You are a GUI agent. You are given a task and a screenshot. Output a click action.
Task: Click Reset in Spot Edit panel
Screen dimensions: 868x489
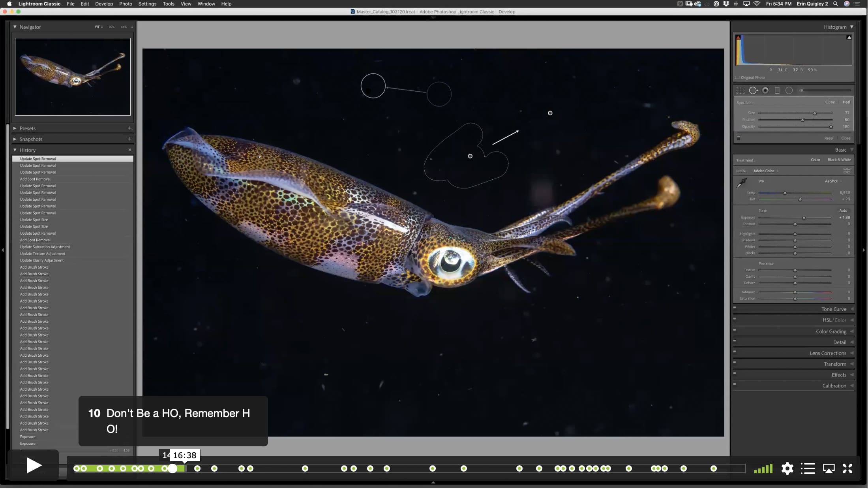(829, 138)
